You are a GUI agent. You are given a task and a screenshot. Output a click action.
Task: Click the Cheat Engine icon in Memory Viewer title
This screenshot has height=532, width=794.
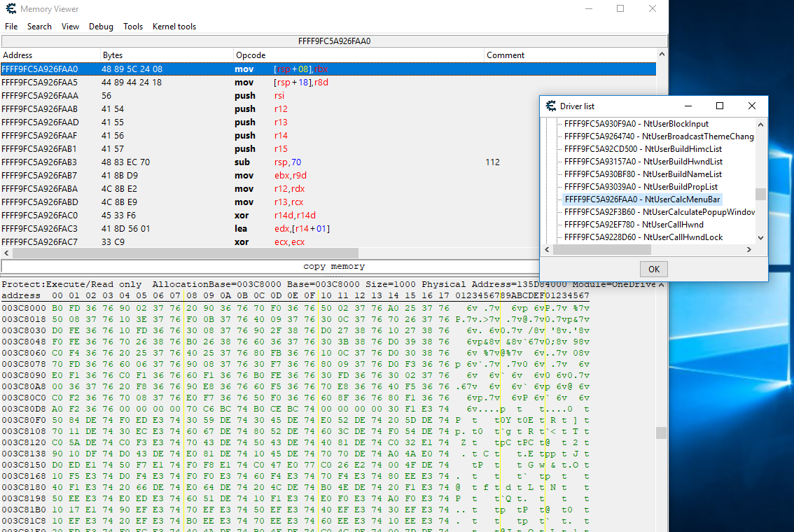(10, 9)
